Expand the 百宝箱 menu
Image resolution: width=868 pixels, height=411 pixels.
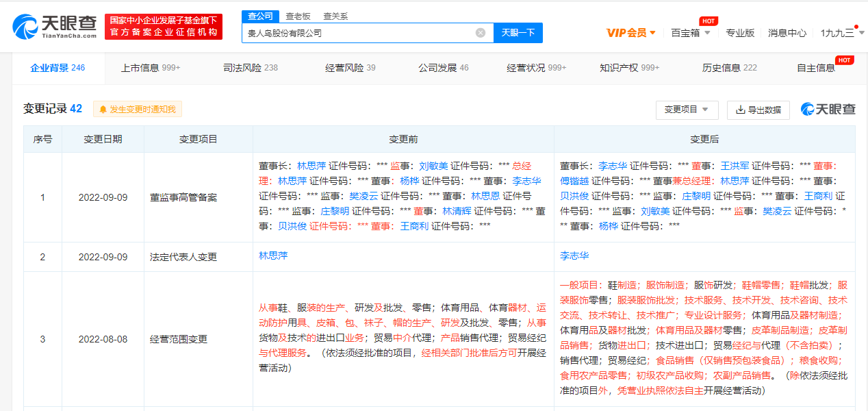[690, 32]
